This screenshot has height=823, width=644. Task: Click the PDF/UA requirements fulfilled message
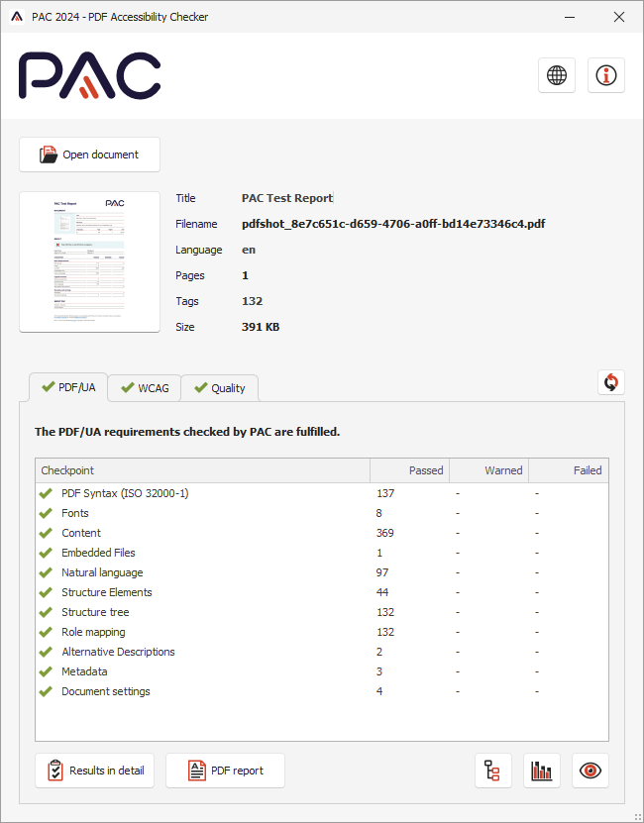coord(187,432)
